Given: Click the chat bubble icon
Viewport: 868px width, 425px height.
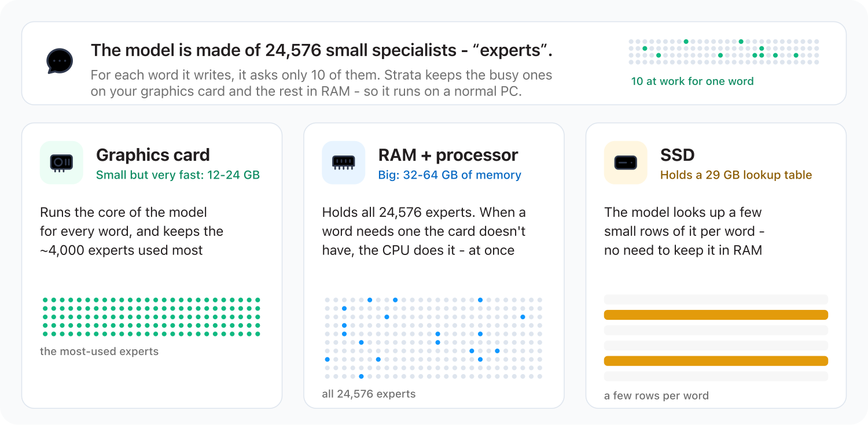Looking at the screenshot, I should [60, 61].
